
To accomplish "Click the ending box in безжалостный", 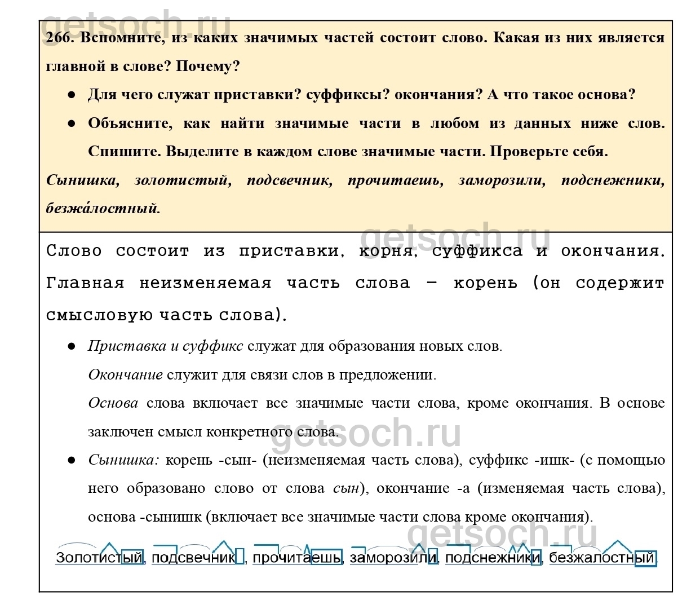I will click(645, 558).
